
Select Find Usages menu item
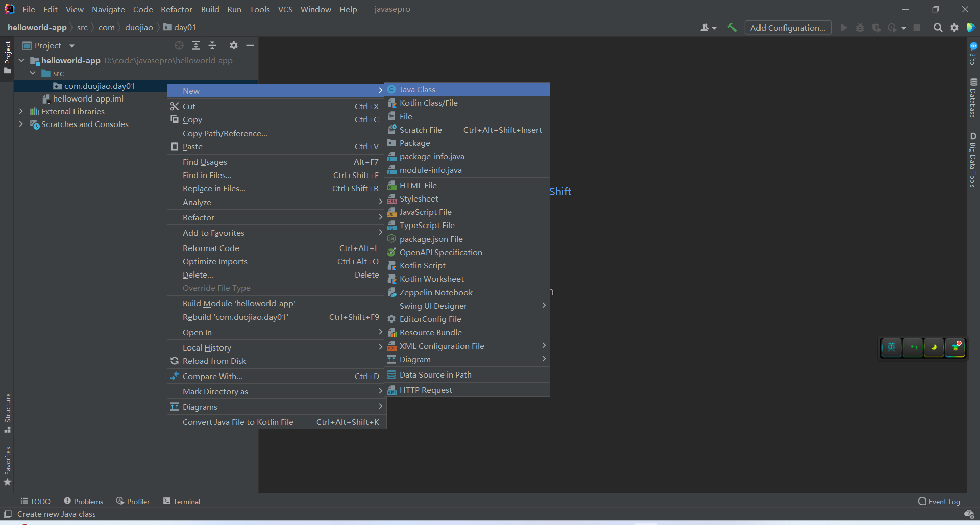click(277, 162)
